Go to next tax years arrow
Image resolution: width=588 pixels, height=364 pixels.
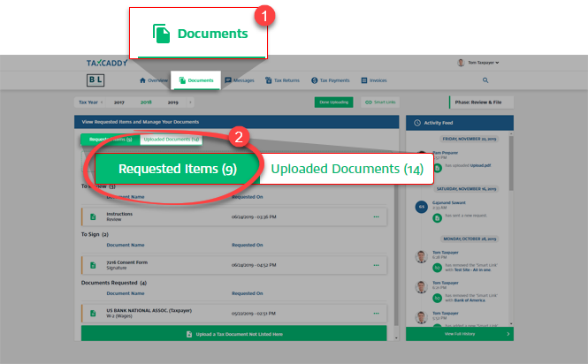click(190, 102)
